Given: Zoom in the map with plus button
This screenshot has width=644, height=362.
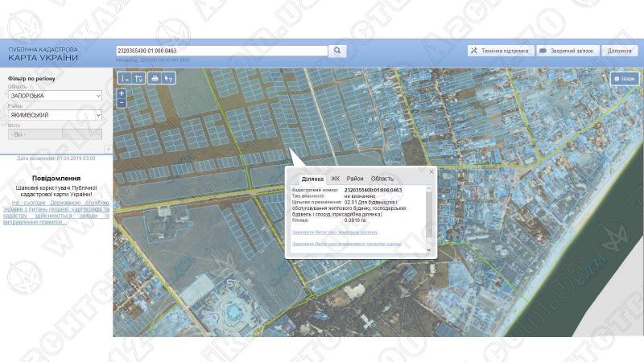Looking at the screenshot, I should pos(122,93).
